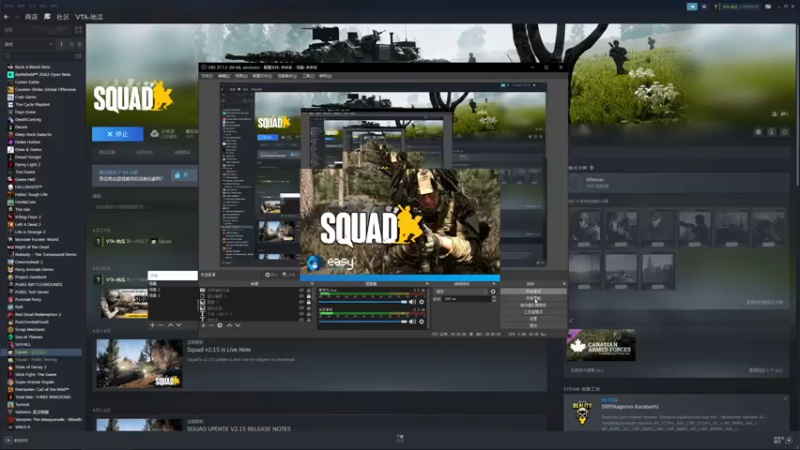
Task: Select Back 4 Blood Beta in library
Action: pos(33,67)
